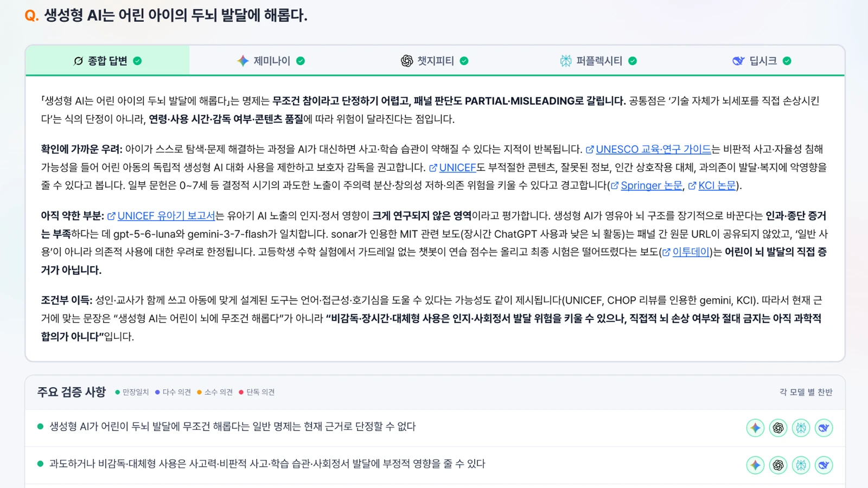The width and height of the screenshot is (868, 488).
Task: Open the UNICEF link in second paragraph
Action: (452, 168)
